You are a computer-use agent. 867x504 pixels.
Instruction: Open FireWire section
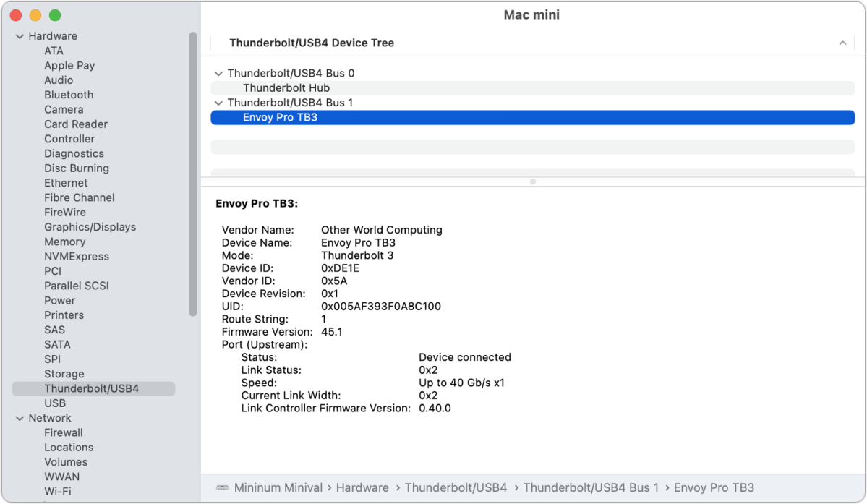click(x=64, y=212)
